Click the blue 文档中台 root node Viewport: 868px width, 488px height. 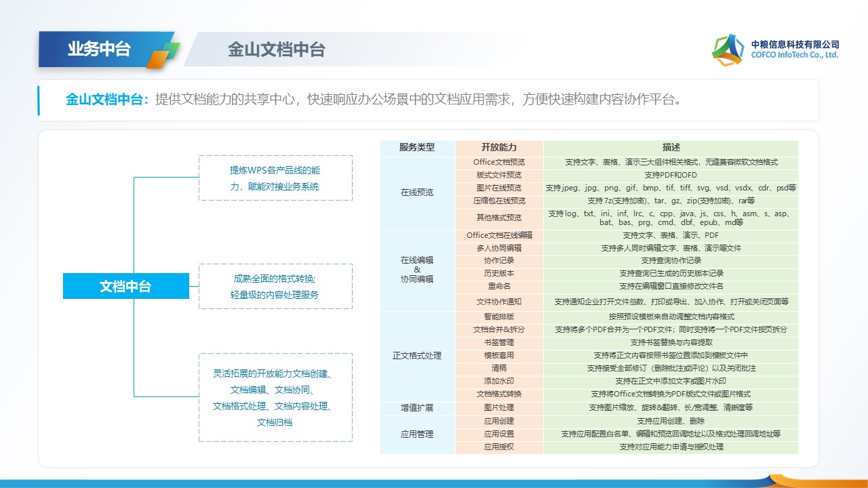[x=125, y=286]
